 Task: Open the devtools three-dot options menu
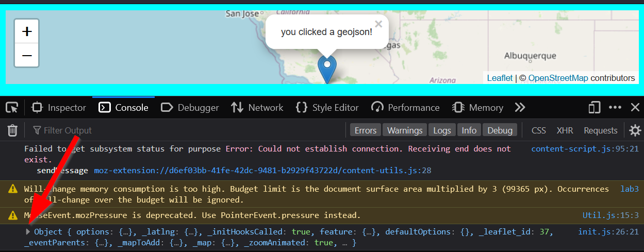(615, 108)
